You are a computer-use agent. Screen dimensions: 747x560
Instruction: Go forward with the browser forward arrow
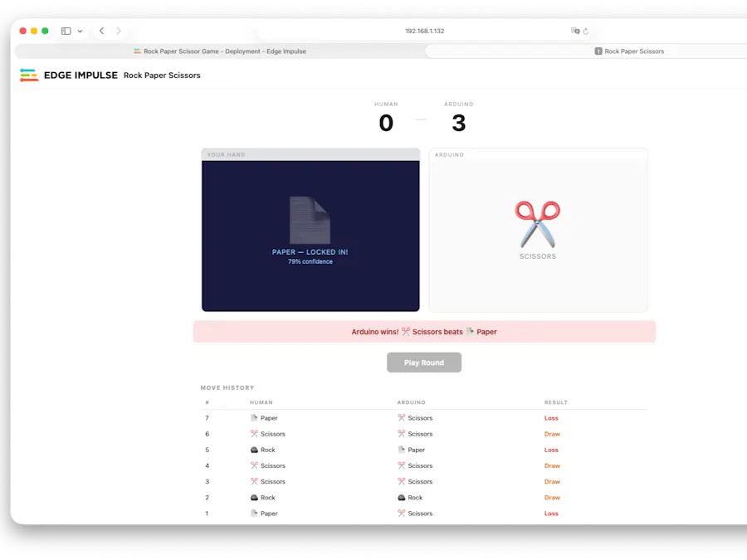119,31
